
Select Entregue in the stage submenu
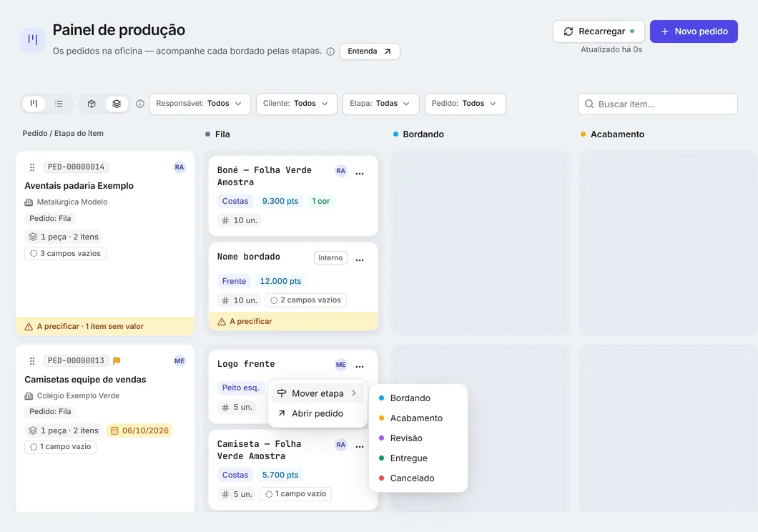point(418,458)
